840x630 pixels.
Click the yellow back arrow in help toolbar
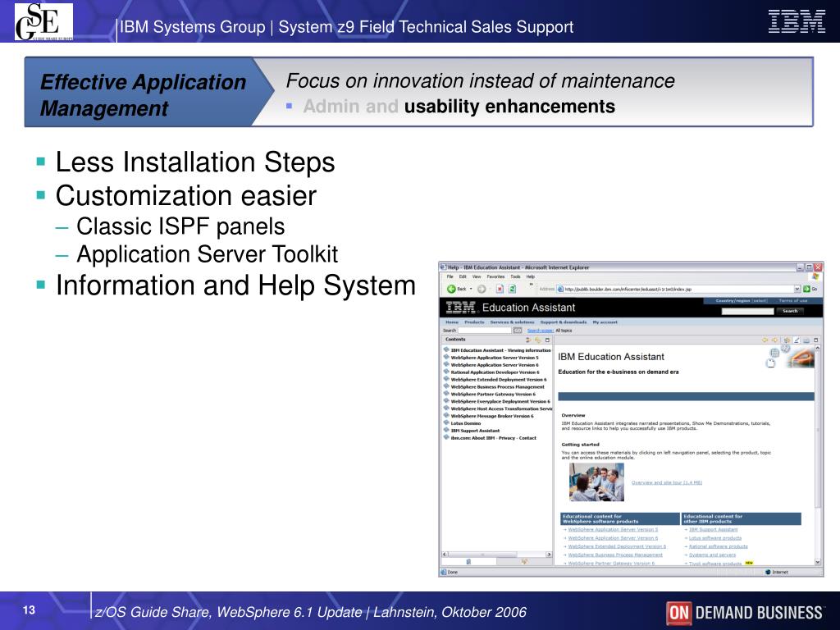765,340
